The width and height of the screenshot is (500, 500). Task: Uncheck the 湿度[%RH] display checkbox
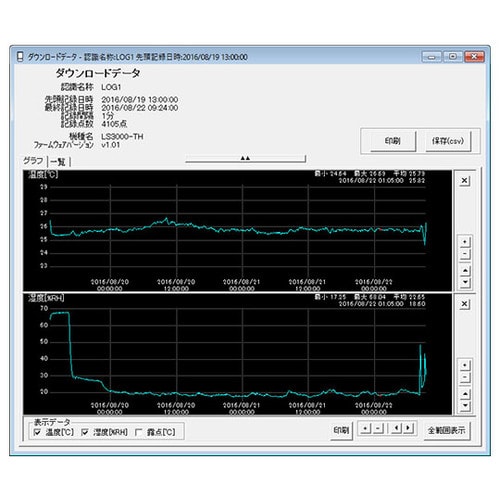point(85,432)
